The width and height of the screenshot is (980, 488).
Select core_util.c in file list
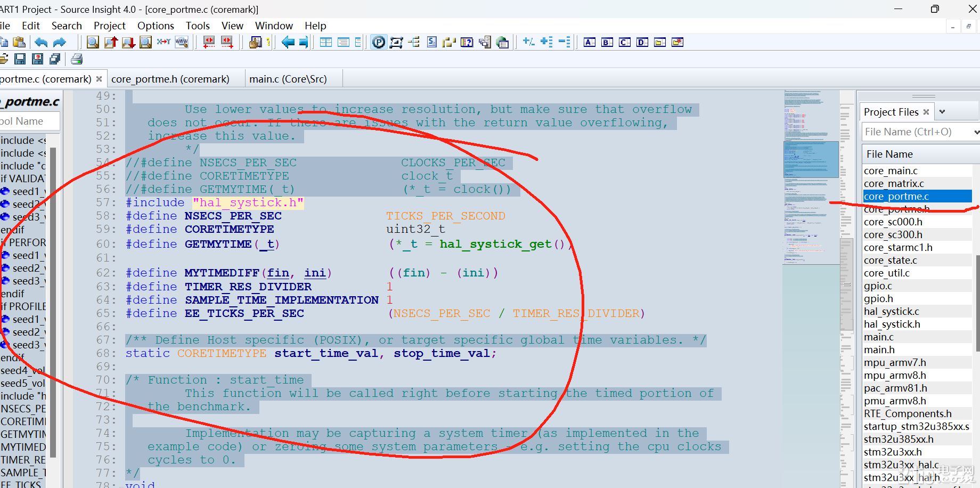click(x=917, y=273)
